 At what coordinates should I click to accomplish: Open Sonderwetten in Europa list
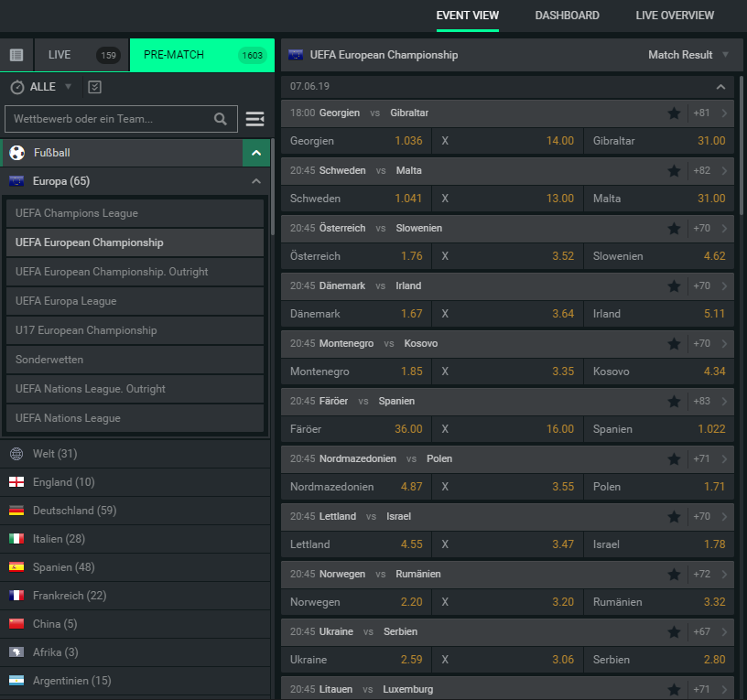coord(135,360)
